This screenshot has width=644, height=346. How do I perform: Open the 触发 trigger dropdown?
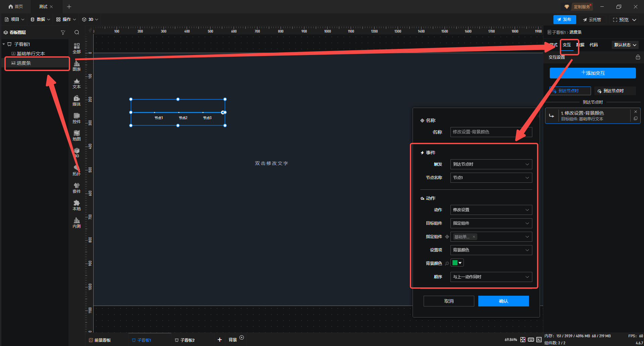pyautogui.click(x=491, y=164)
